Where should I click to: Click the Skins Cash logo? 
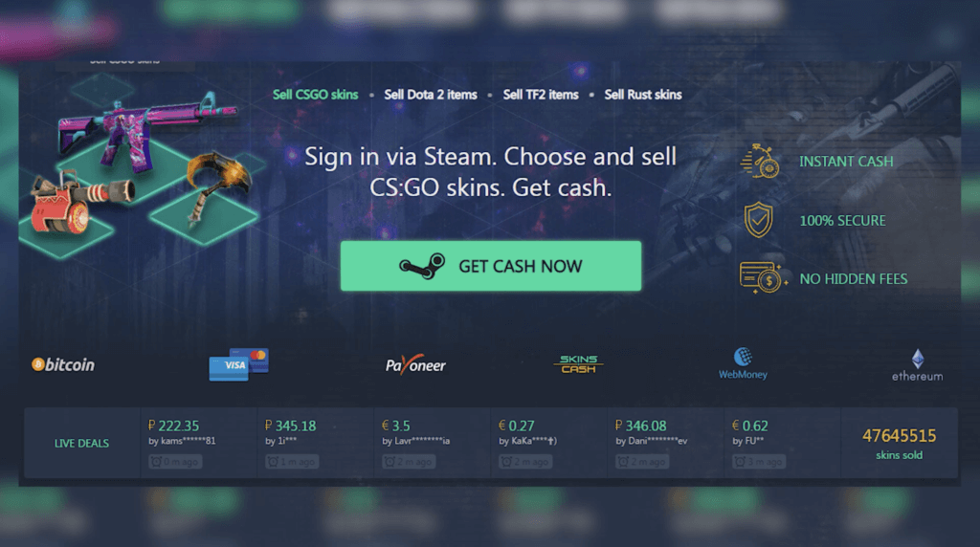tap(578, 364)
